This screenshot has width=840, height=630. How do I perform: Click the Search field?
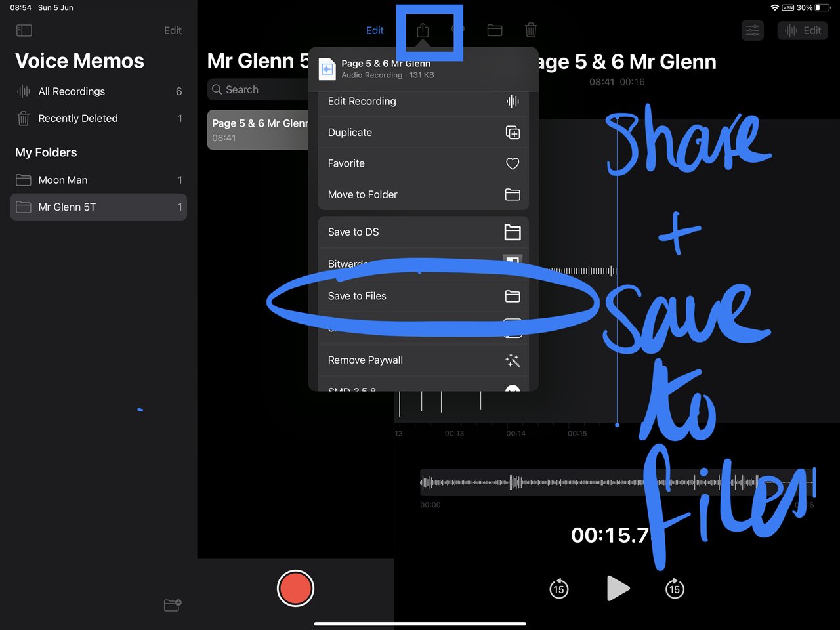258,89
